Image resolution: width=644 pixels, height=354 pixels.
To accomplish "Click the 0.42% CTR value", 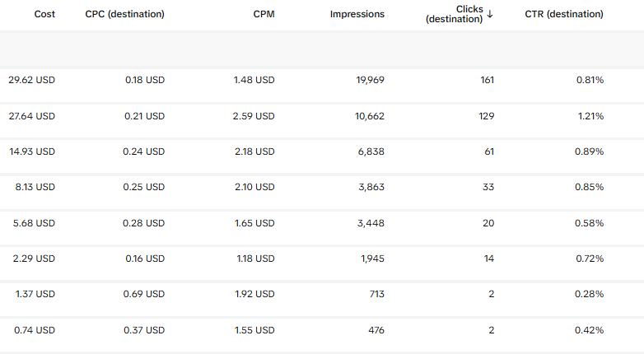I will 589,330.
